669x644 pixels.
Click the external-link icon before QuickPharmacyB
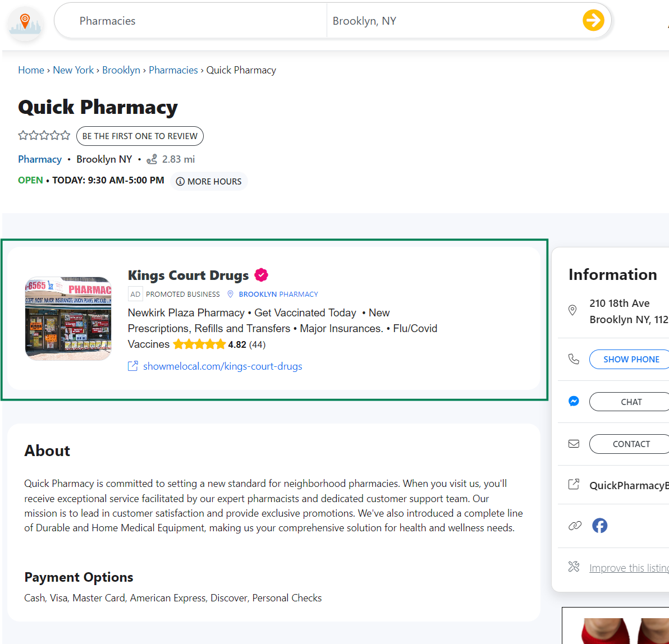tap(574, 484)
